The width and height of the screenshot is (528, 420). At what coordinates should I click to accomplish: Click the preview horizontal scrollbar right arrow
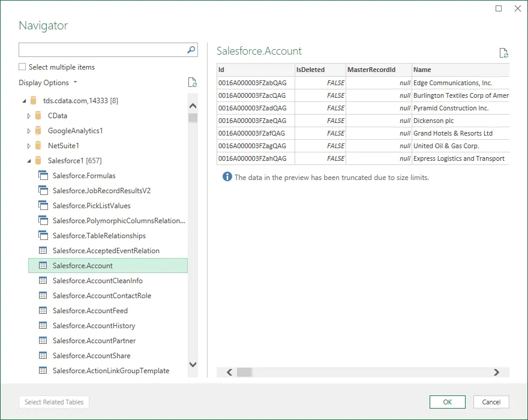point(496,372)
